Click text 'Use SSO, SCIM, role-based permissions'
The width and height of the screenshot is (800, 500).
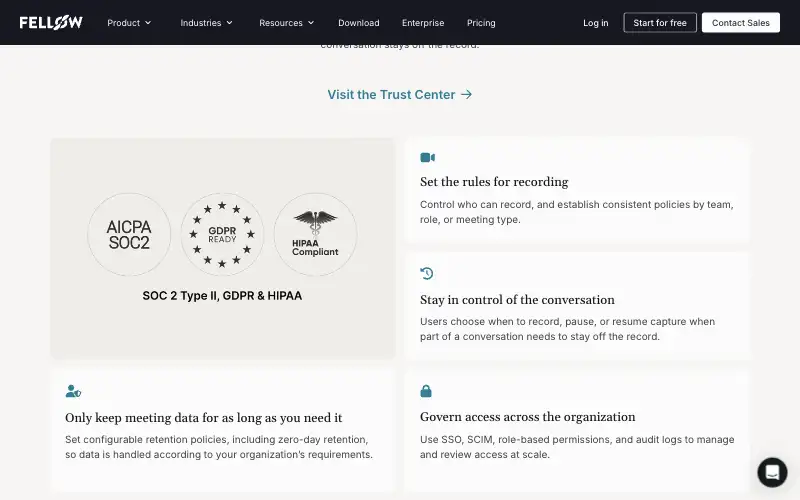point(516,439)
